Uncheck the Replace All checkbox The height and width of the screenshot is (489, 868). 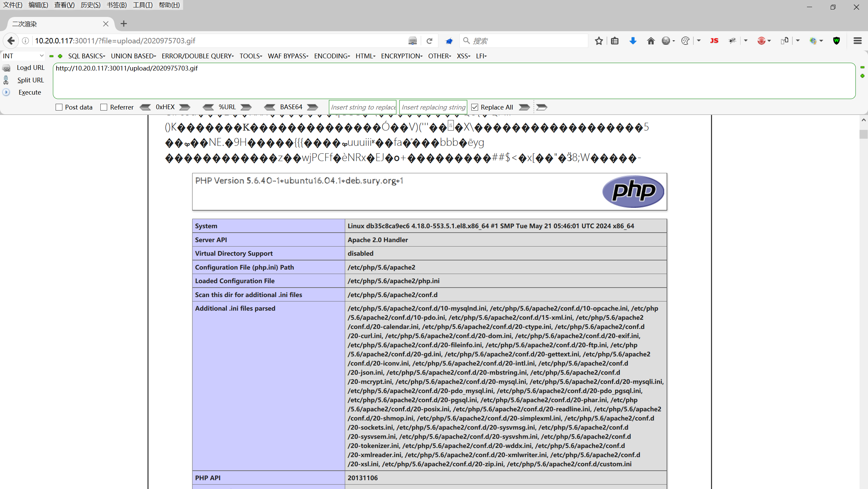click(x=475, y=107)
